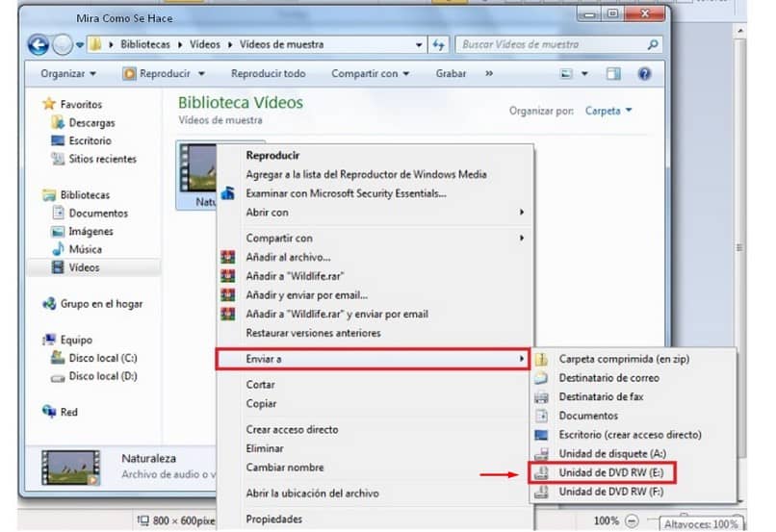Choose Restaurar versiones anteriores
Image resolution: width=776 pixels, height=532 pixels.
coord(375,333)
